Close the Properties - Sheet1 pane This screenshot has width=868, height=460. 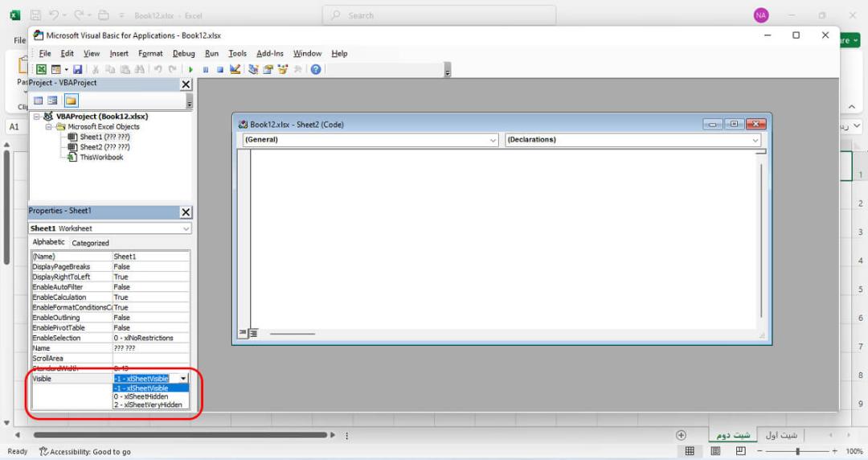186,212
